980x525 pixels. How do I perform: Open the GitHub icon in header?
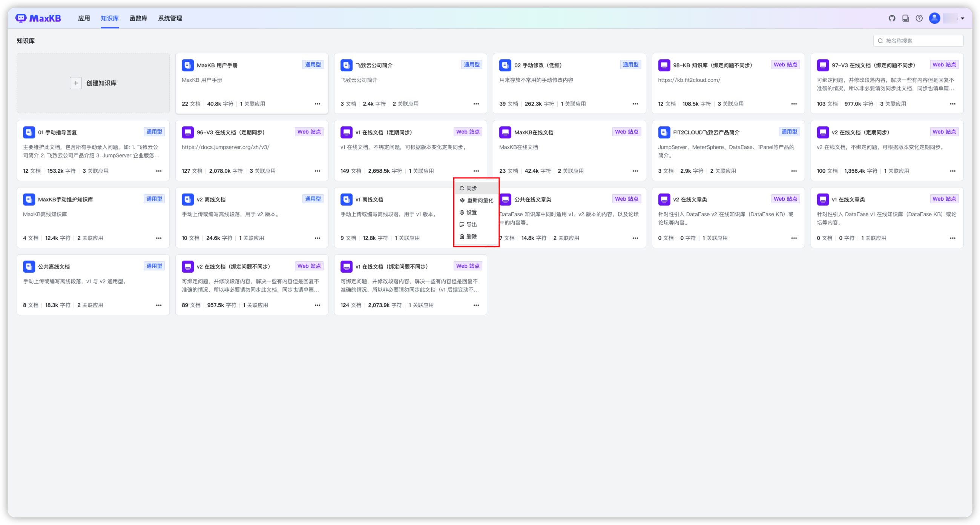892,18
